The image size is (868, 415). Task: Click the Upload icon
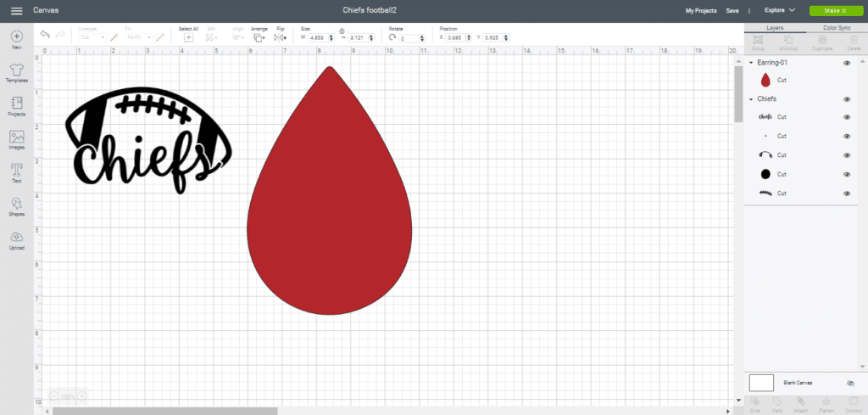pyautogui.click(x=16, y=237)
